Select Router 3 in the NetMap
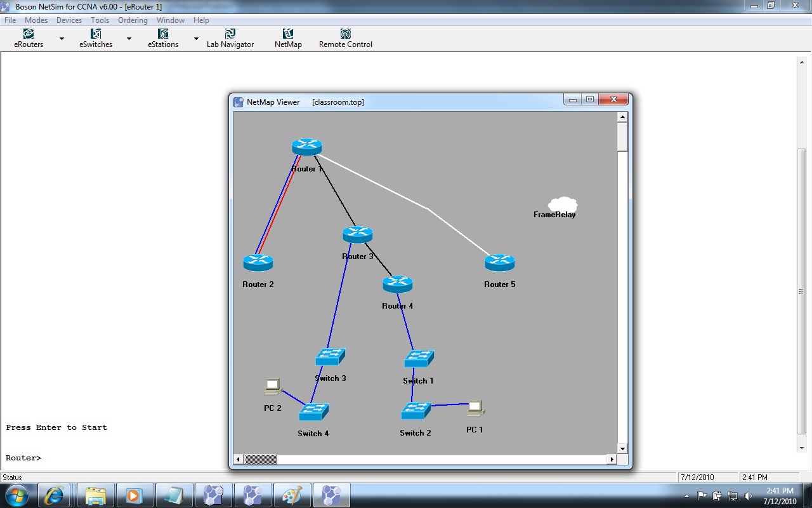Image resolution: width=812 pixels, height=508 pixels. [x=358, y=235]
